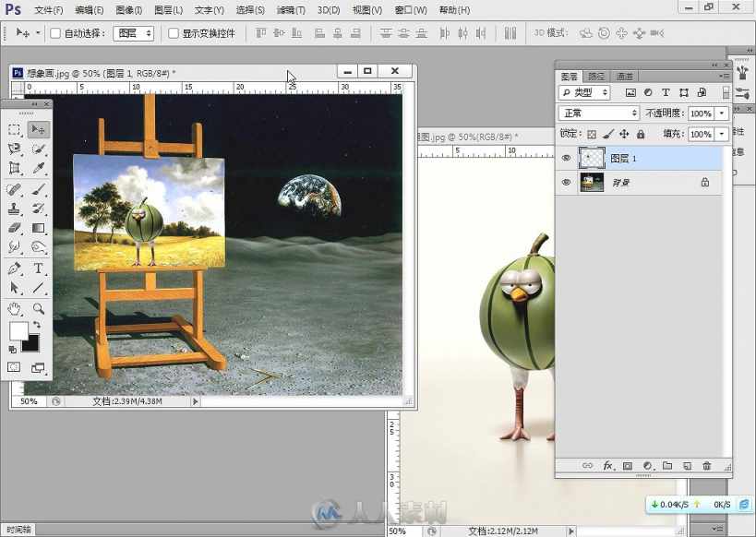Add a layer style with the fx icon
This screenshot has width=756, height=537.
[x=607, y=466]
